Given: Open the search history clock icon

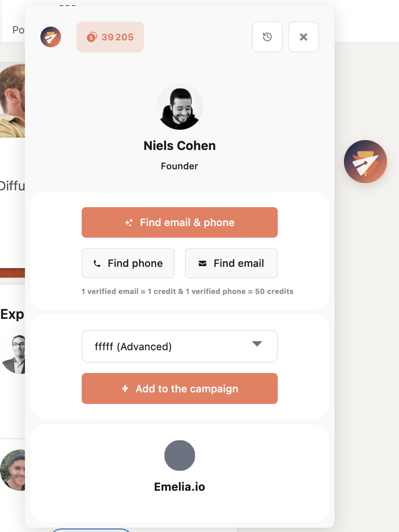Looking at the screenshot, I should point(267,37).
